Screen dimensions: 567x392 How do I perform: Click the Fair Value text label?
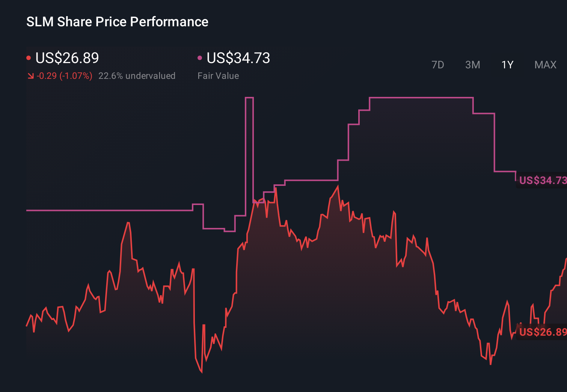pyautogui.click(x=218, y=75)
